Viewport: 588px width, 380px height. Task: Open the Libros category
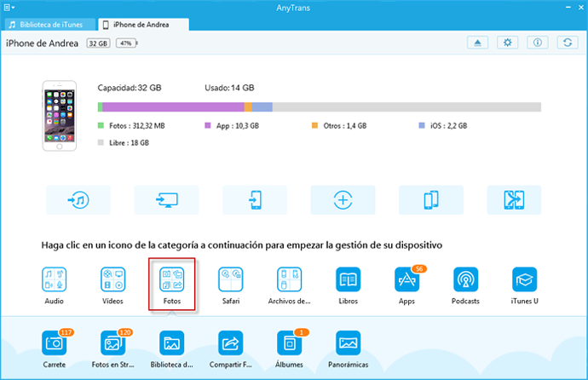click(348, 279)
